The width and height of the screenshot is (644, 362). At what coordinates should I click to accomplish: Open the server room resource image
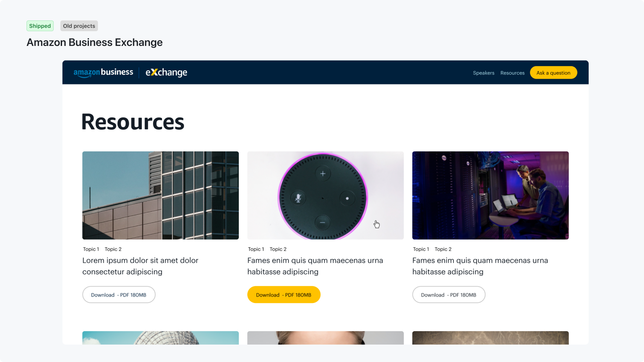coord(490,195)
